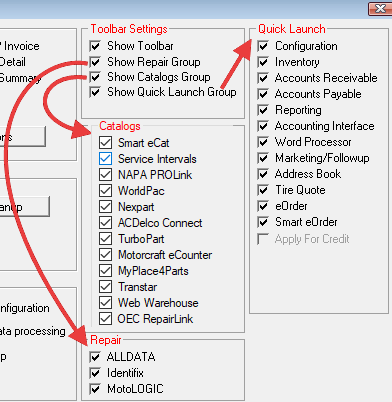Disable Reporting in Quick Launch

click(263, 110)
